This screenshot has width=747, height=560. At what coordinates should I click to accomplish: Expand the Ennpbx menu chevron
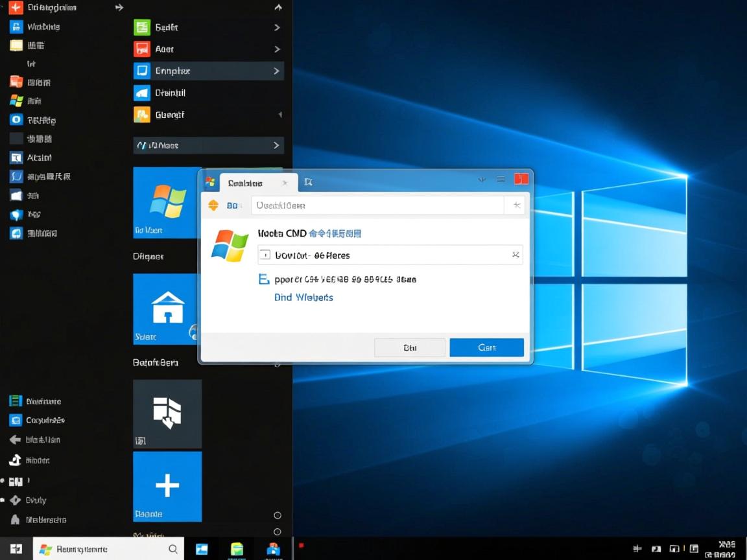(x=278, y=71)
